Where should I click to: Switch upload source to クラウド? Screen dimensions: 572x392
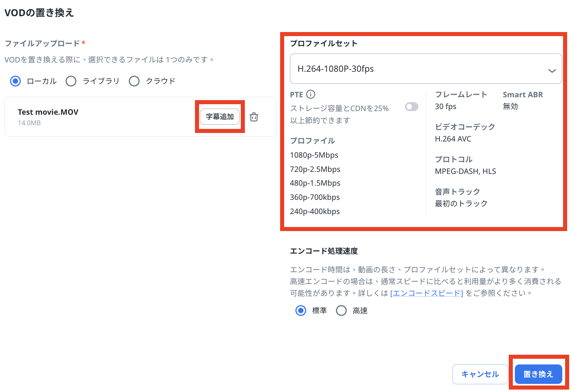tap(134, 81)
